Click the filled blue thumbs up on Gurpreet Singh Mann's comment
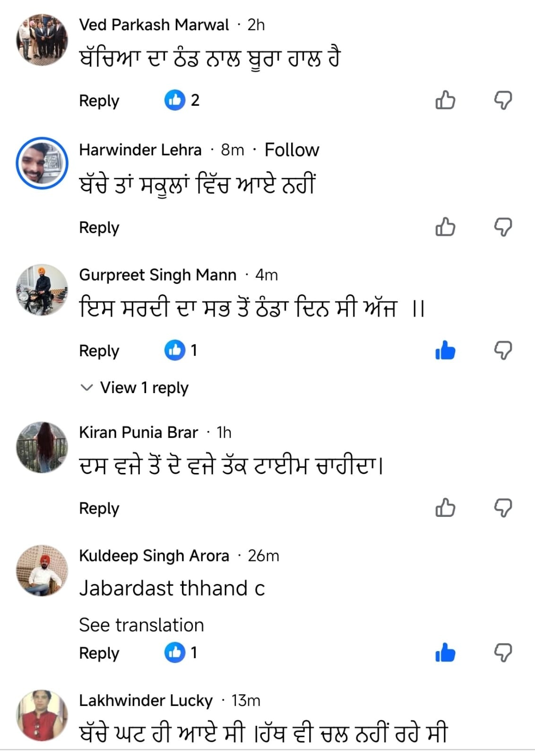Image resolution: width=535 pixels, height=756 pixels. [x=445, y=351]
